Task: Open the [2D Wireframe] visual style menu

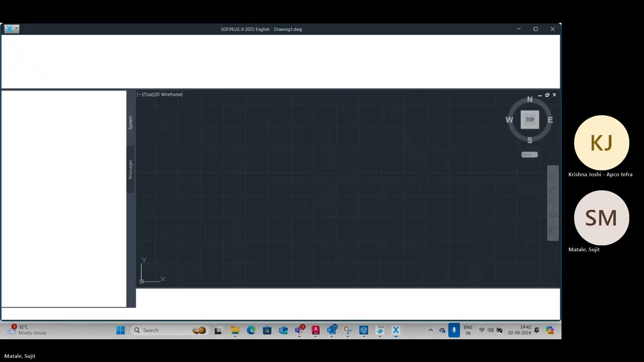Action: point(168,95)
